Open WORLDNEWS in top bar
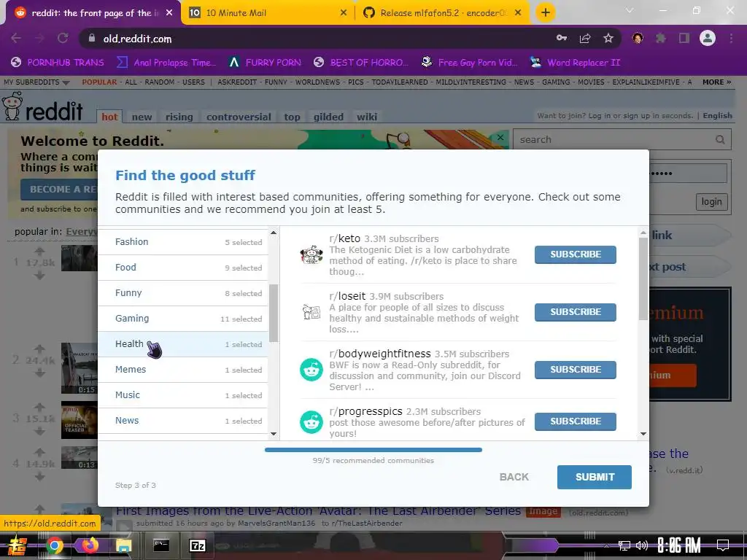Screen dimensions: 747x560 pos(317,82)
